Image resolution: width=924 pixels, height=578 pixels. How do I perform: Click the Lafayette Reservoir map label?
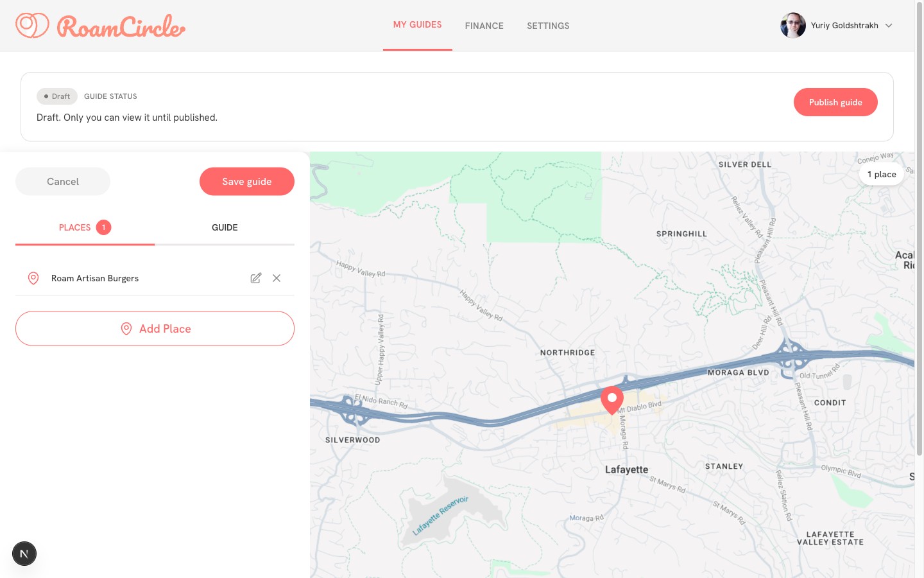(x=440, y=515)
